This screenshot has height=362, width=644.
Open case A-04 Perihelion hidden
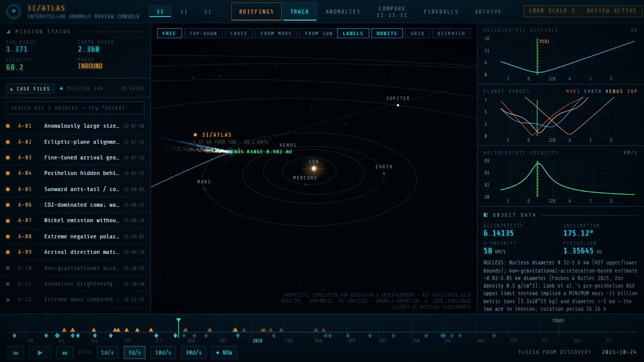coord(75,173)
